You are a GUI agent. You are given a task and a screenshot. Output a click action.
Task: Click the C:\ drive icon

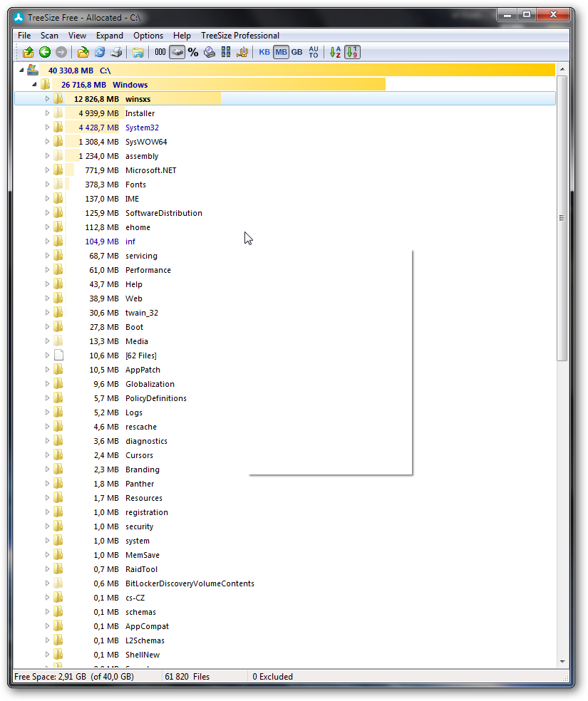click(33, 71)
